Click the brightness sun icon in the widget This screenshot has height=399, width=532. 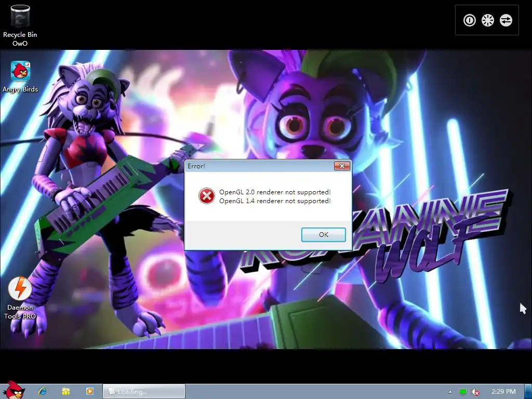(x=487, y=20)
